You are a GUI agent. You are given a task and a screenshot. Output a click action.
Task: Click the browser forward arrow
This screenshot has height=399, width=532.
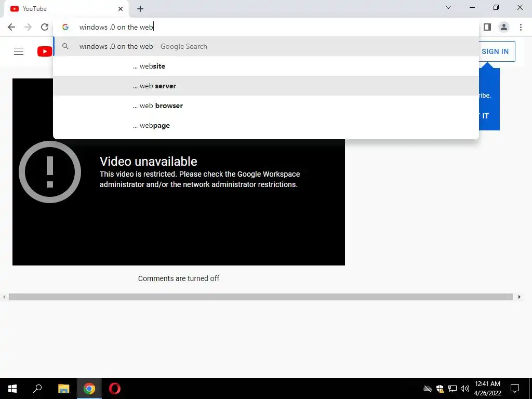coord(28,27)
